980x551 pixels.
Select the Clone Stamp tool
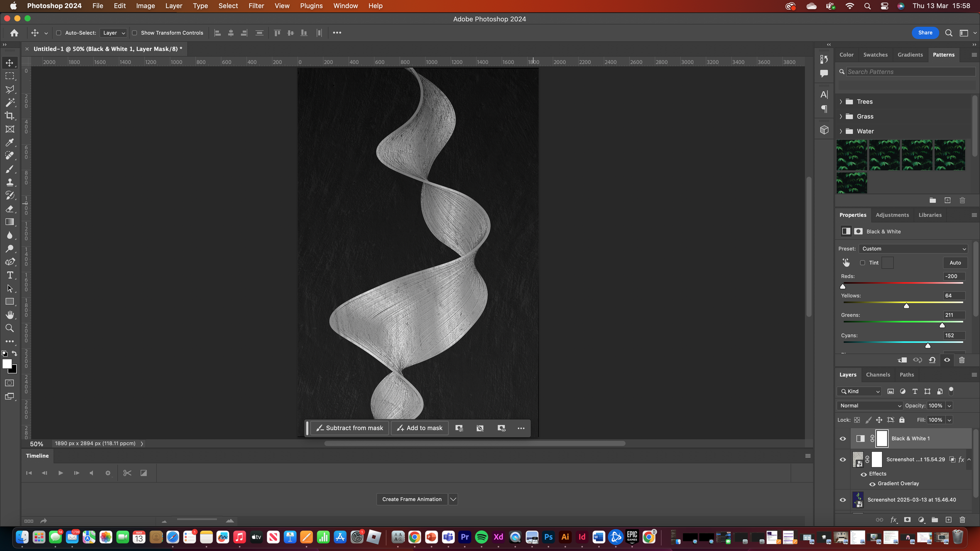tap(10, 182)
